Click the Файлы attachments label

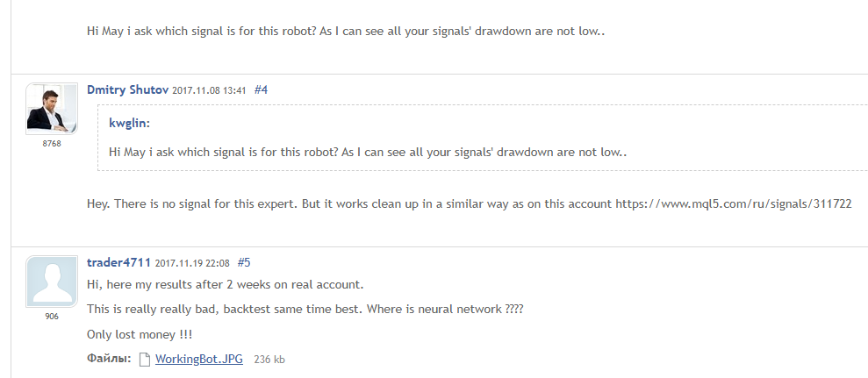[109, 359]
